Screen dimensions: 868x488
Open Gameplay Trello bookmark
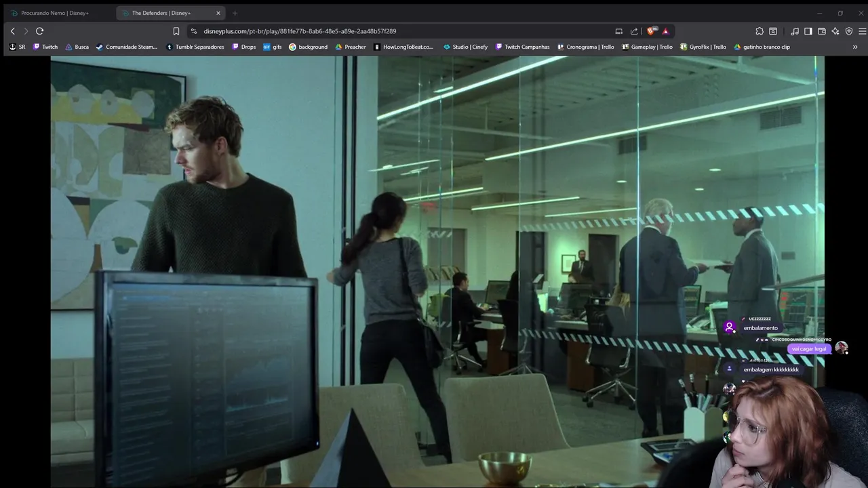coord(647,47)
